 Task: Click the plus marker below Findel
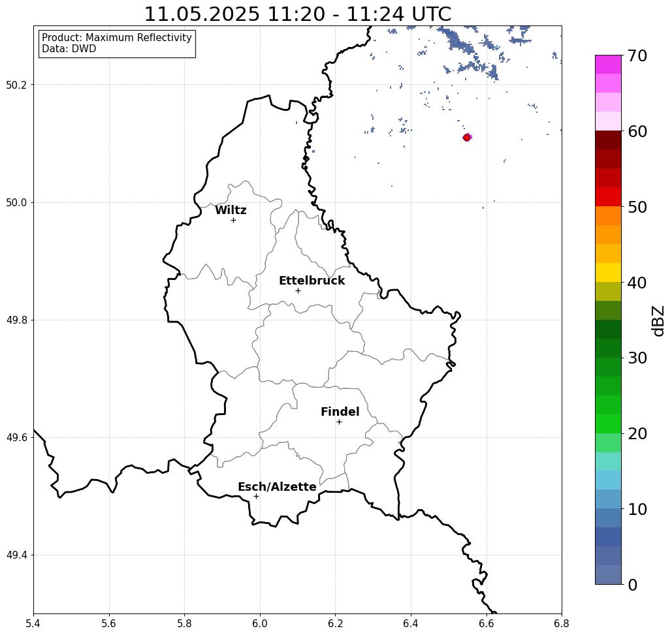(339, 422)
